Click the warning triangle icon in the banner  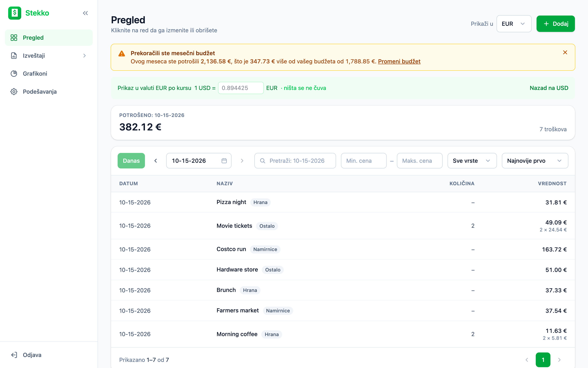121,54
